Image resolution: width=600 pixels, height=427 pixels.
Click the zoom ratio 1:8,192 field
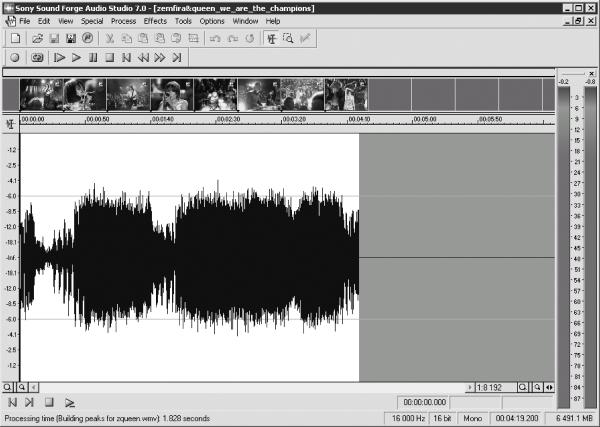point(496,388)
